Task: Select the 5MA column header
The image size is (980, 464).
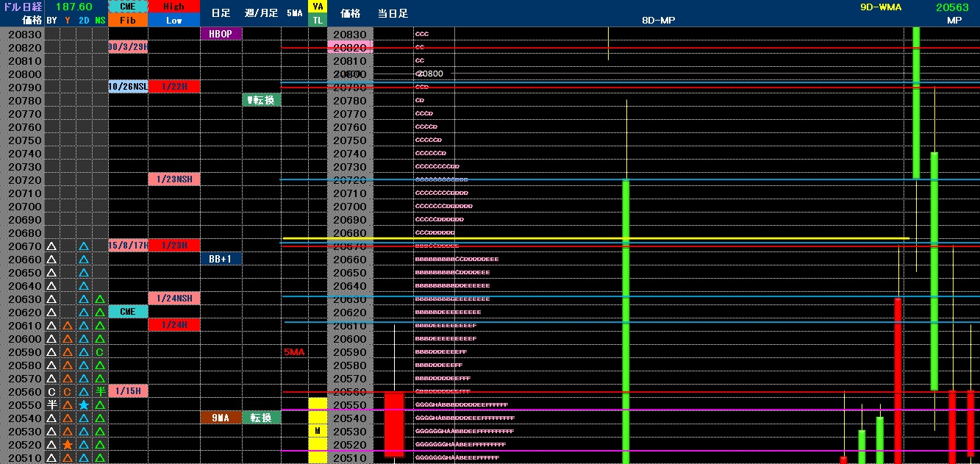Action: point(294,13)
